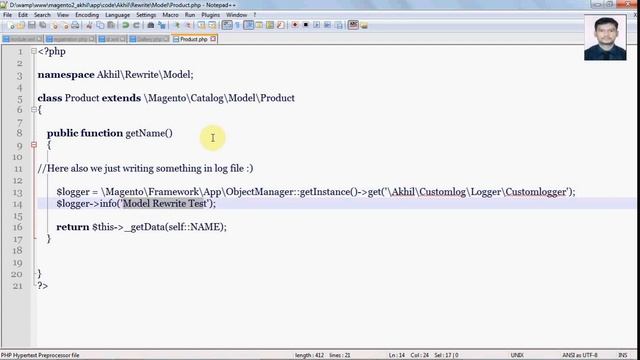
Task: Toggle synchronized horizontal scrolling icon
Action: 212,25
